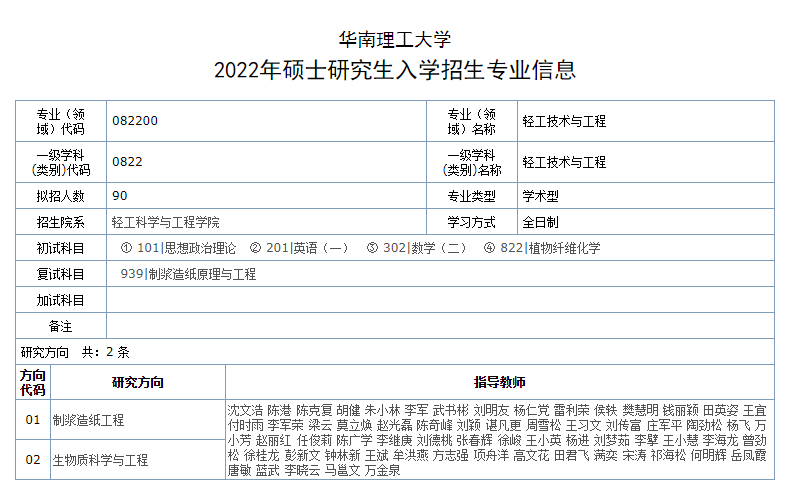Click the 方向代码 column header

pos(33,382)
